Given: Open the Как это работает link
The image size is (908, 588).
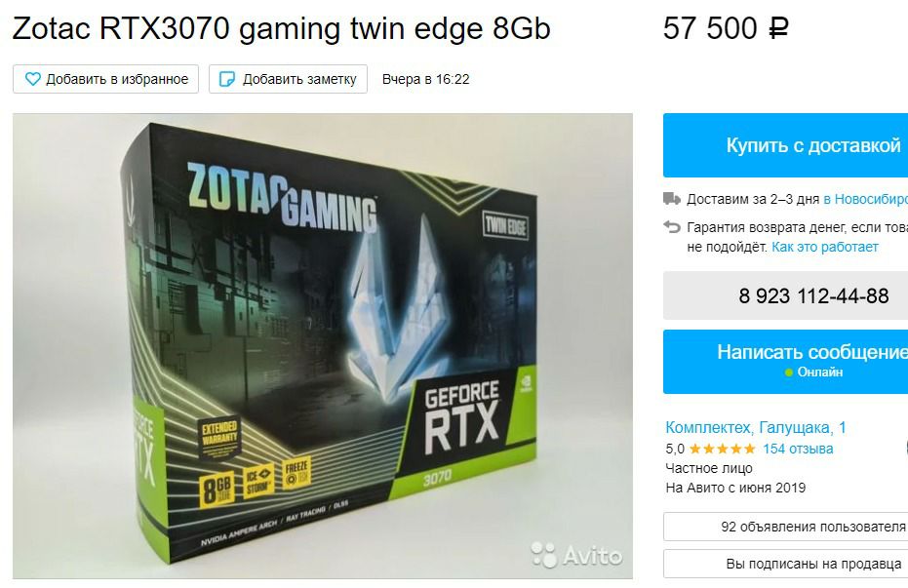Looking at the screenshot, I should [x=825, y=247].
